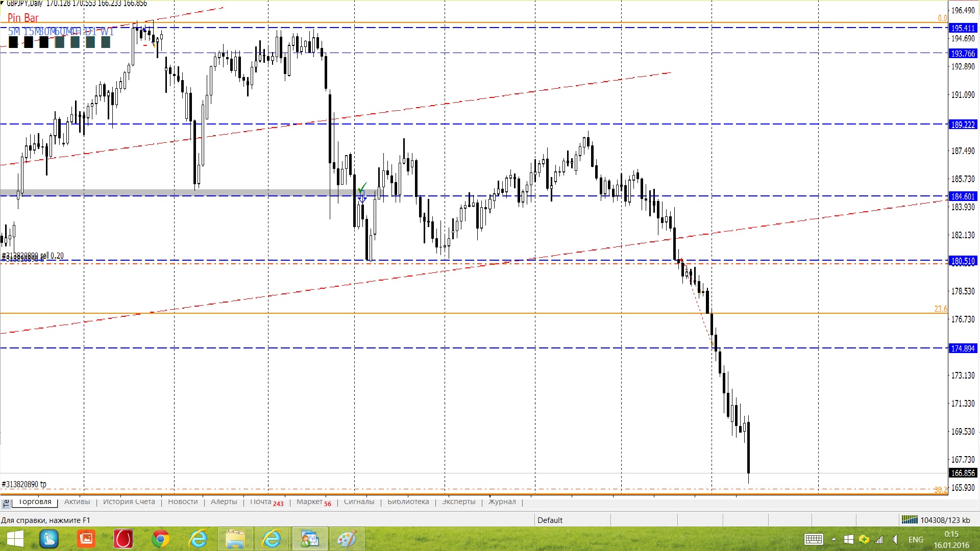The width and height of the screenshot is (980, 551).
Task: Click the GBPJPY,Daily chart title triangle
Action: click(2, 3)
